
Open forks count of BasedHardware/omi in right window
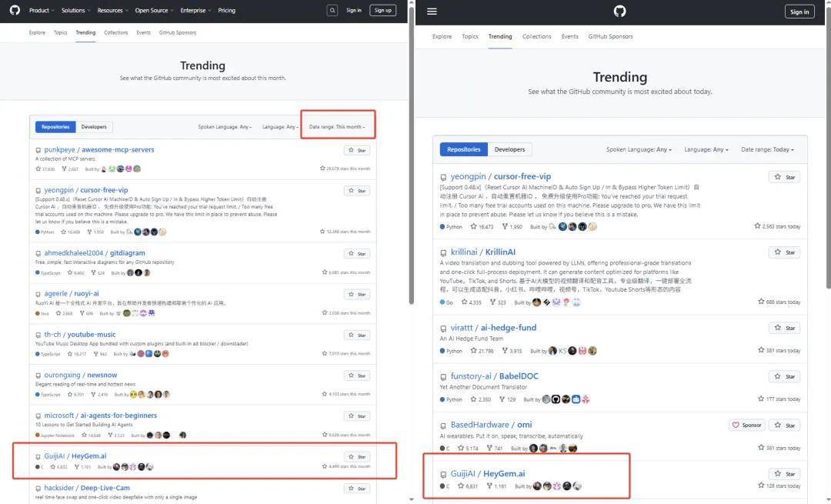494,449
